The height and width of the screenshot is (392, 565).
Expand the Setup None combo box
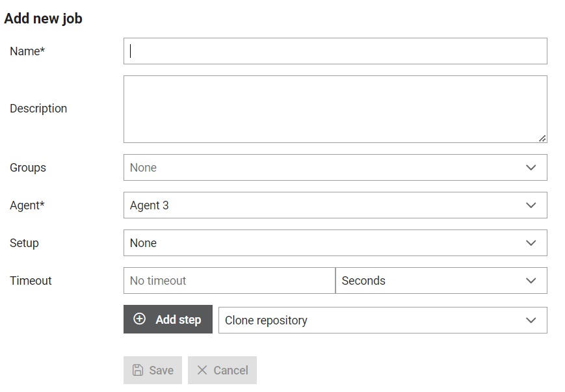coord(335,243)
